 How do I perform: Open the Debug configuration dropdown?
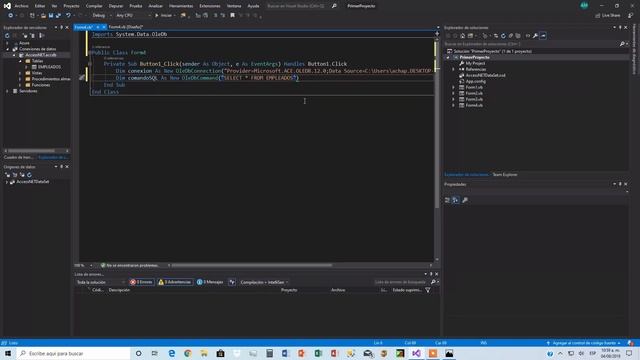pyautogui.click(x=101, y=16)
